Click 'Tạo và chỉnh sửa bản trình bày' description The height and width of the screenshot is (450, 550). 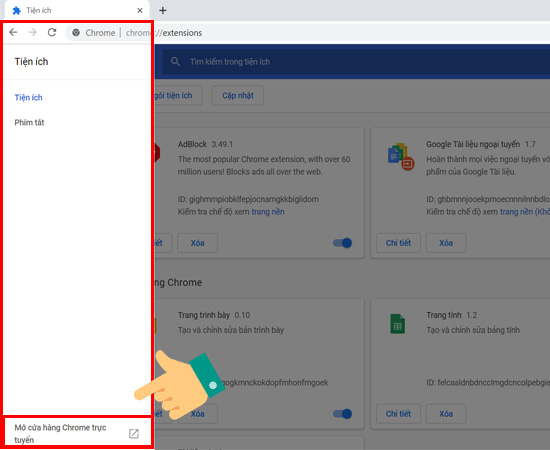coord(231,330)
